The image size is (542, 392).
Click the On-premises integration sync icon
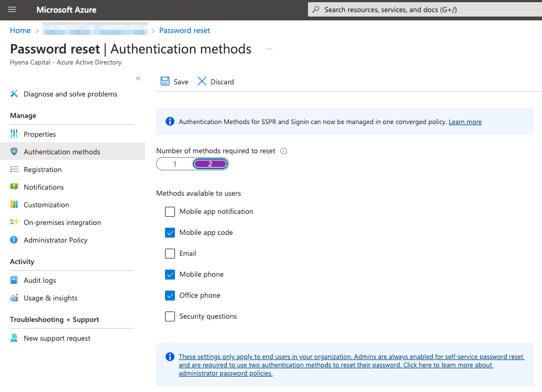pyautogui.click(x=14, y=222)
